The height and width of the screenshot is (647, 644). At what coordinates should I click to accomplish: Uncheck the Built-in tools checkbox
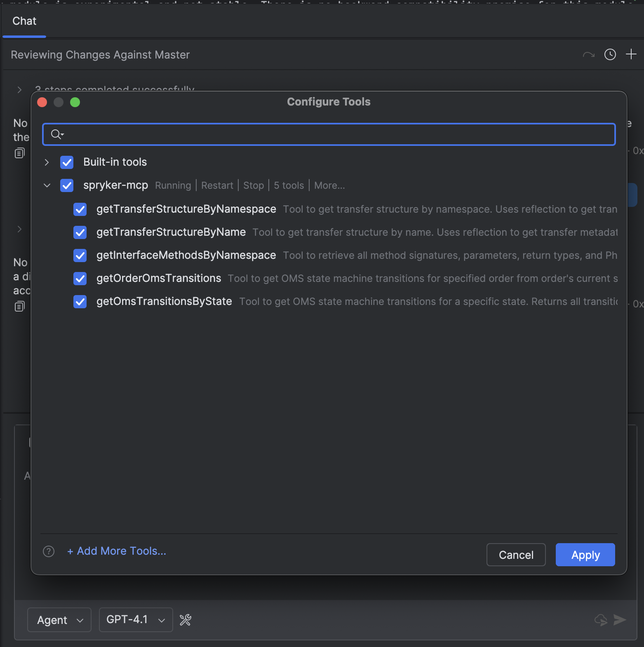[67, 162]
